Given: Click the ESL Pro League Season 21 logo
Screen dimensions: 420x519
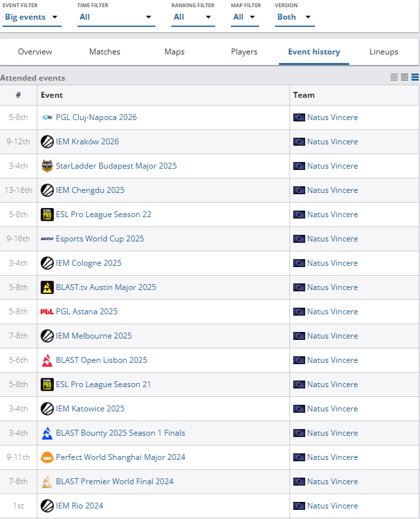Looking at the screenshot, I should click(47, 384).
